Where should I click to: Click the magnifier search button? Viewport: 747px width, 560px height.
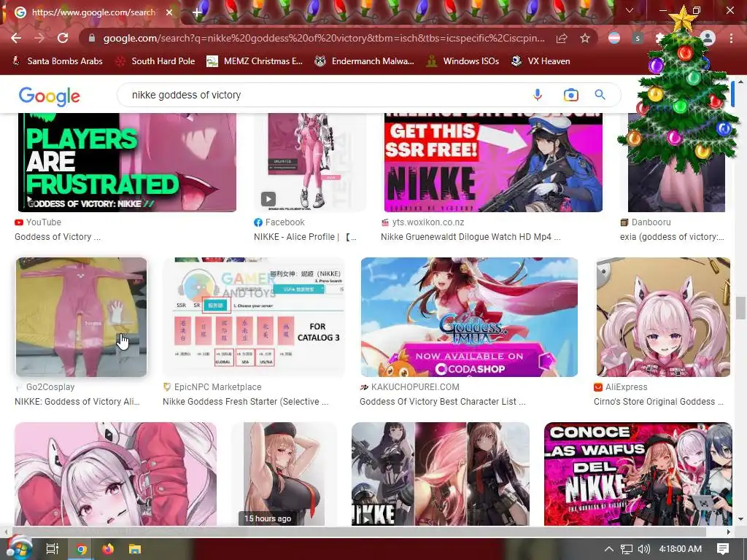[600, 95]
